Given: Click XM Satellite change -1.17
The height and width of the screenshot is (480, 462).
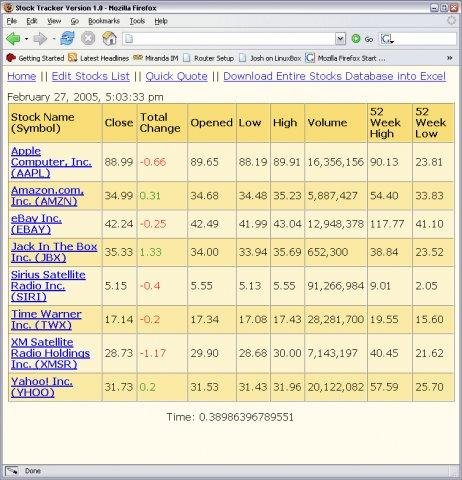Looking at the screenshot, I should pyautogui.click(x=153, y=353).
